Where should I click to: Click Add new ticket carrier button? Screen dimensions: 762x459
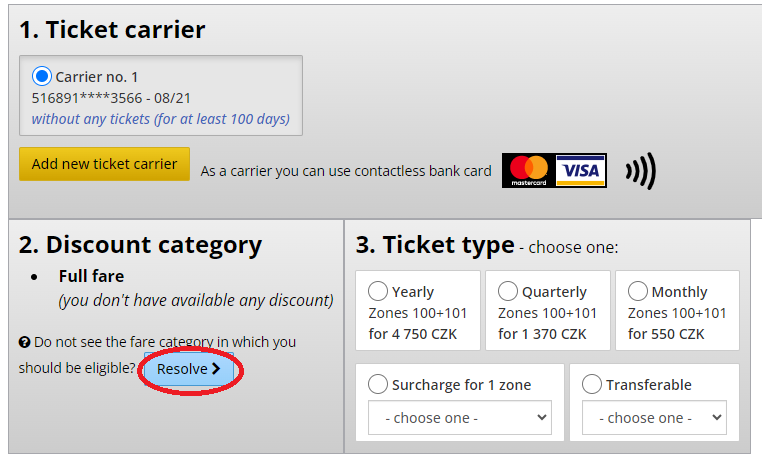click(x=104, y=164)
